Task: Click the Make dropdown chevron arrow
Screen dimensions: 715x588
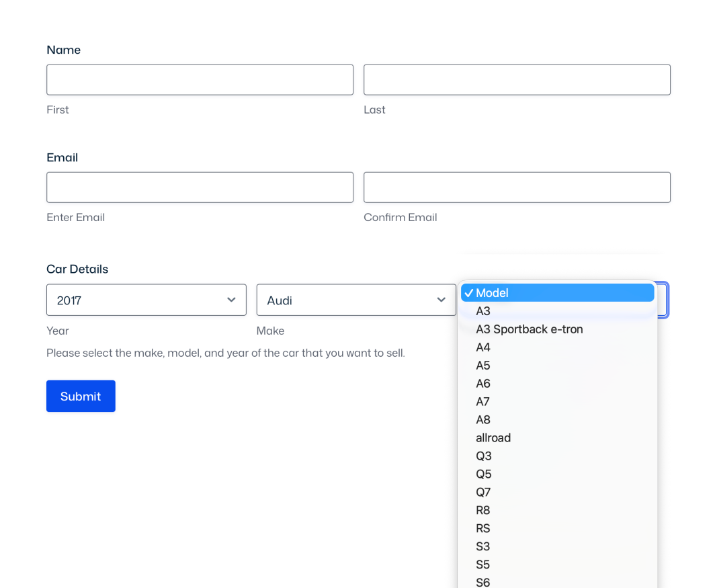Action: [x=441, y=300]
